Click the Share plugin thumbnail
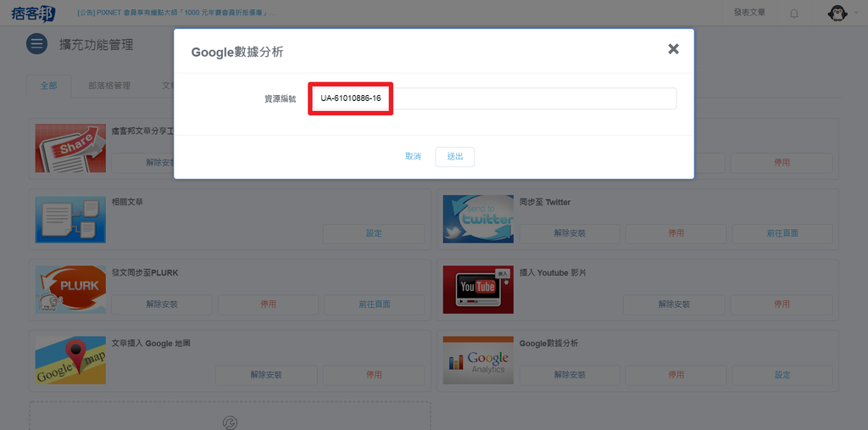The width and height of the screenshot is (868, 430). coord(70,148)
